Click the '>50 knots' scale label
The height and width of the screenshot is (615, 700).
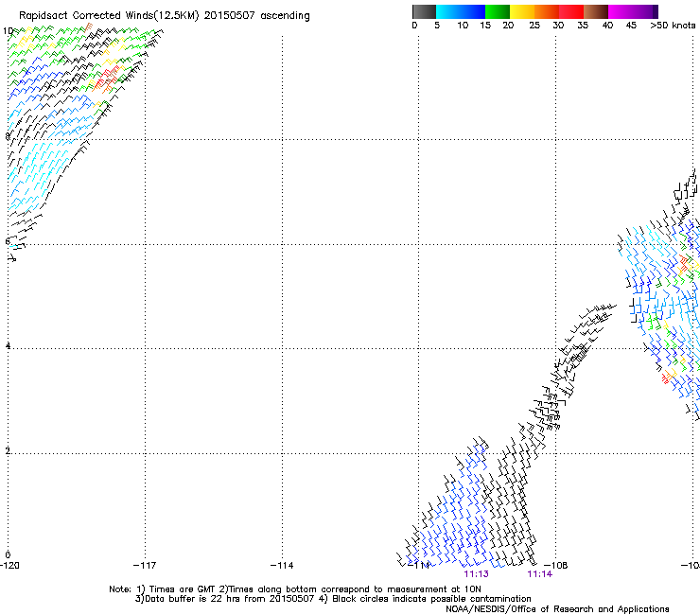[x=673, y=26]
